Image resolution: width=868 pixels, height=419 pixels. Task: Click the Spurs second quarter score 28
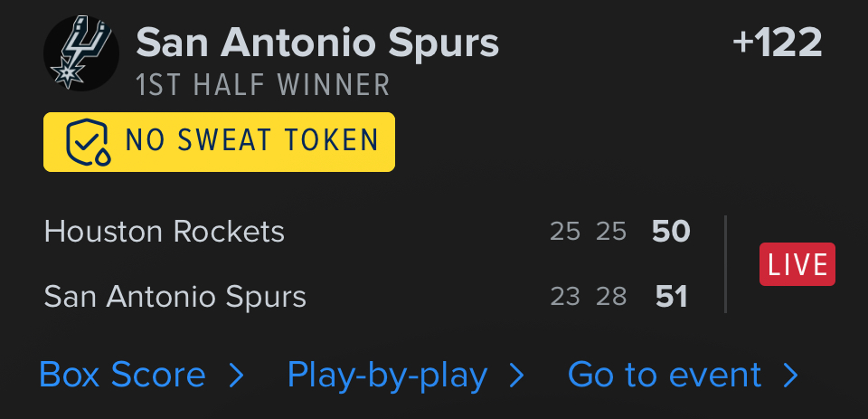pyautogui.click(x=611, y=296)
